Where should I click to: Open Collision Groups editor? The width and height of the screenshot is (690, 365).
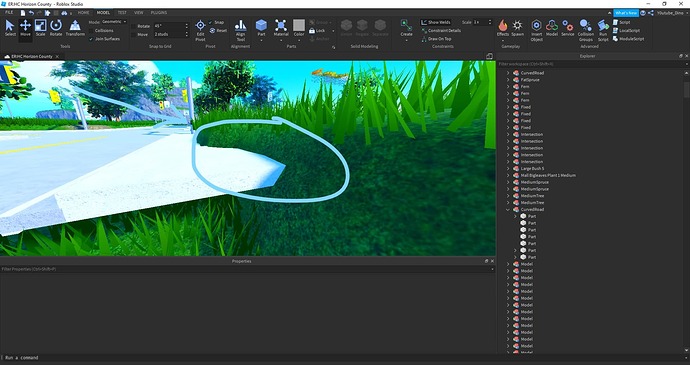[x=586, y=30]
